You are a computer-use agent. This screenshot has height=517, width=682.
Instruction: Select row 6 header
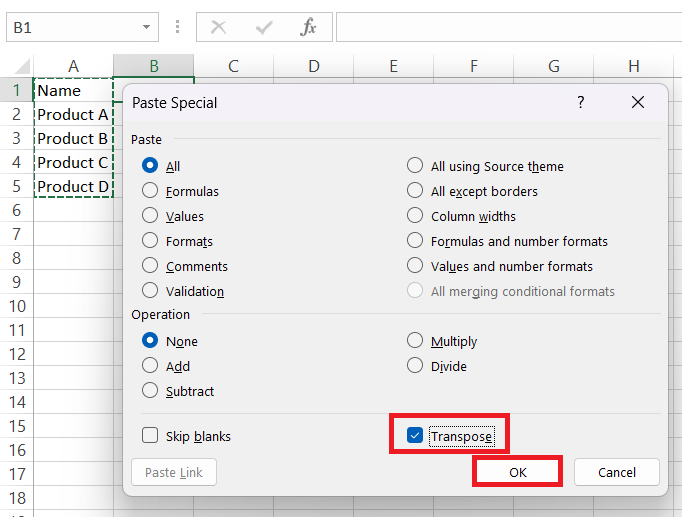point(17,210)
